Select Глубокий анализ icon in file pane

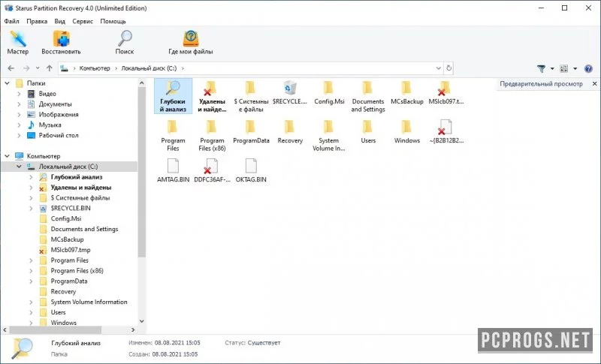(x=173, y=96)
